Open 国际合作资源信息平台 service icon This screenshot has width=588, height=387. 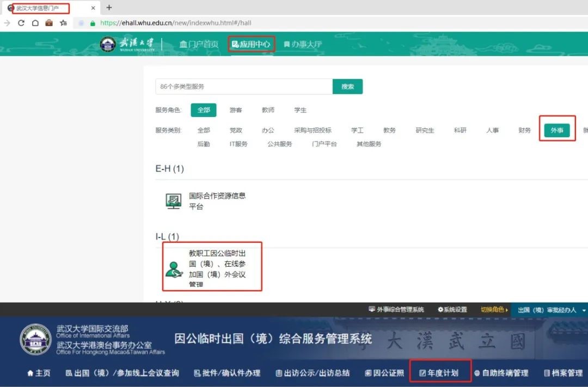pyautogui.click(x=174, y=201)
